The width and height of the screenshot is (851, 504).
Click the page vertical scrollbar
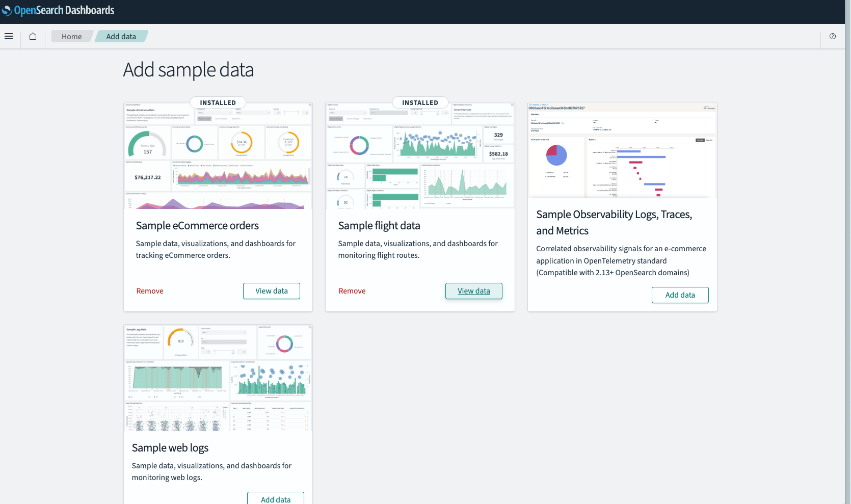[848, 252]
